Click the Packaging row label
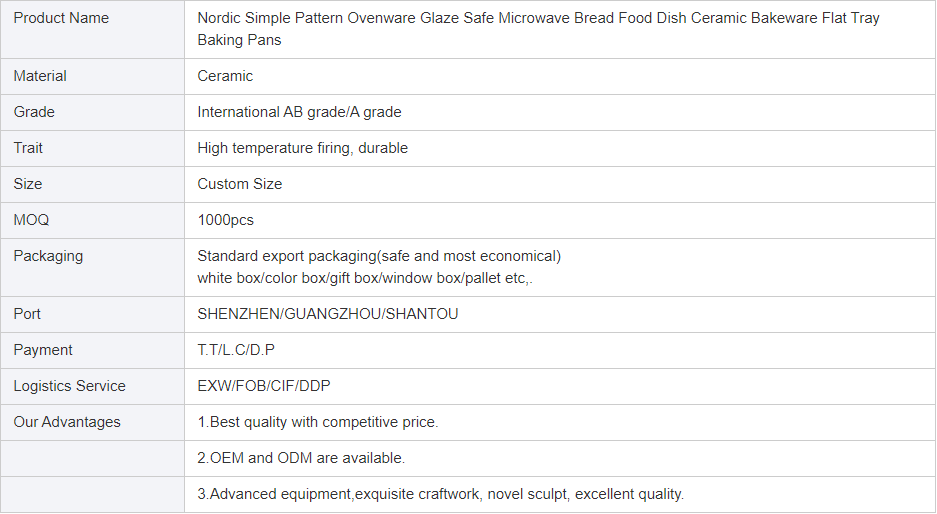Screen dimensions: 937x514 tap(48, 256)
